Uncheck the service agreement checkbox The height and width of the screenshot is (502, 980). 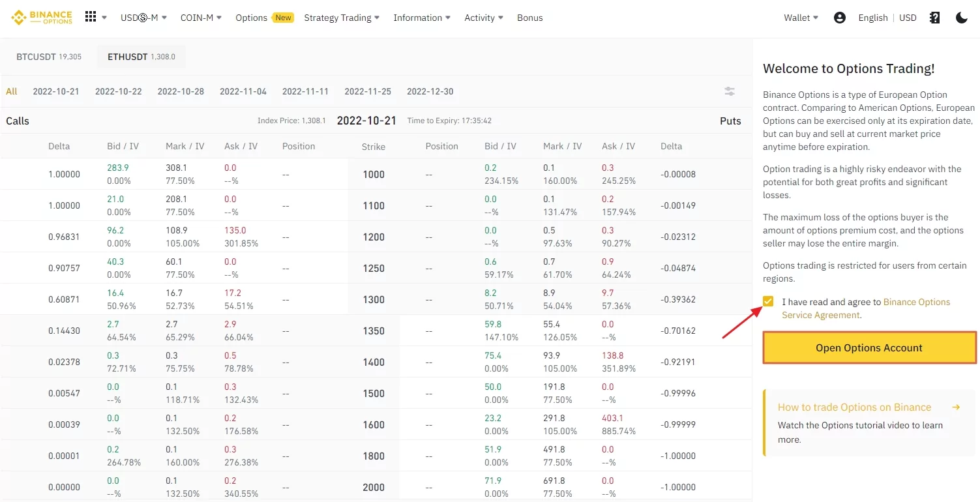click(x=768, y=302)
